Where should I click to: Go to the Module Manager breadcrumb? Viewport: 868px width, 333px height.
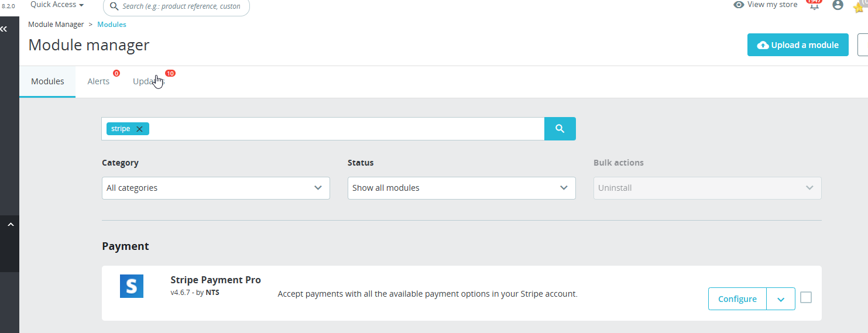tap(56, 25)
